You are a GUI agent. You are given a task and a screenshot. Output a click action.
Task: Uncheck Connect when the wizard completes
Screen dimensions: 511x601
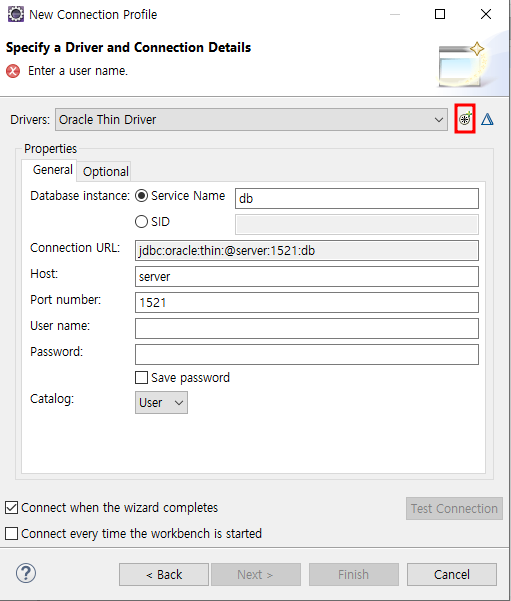[x=12, y=507]
